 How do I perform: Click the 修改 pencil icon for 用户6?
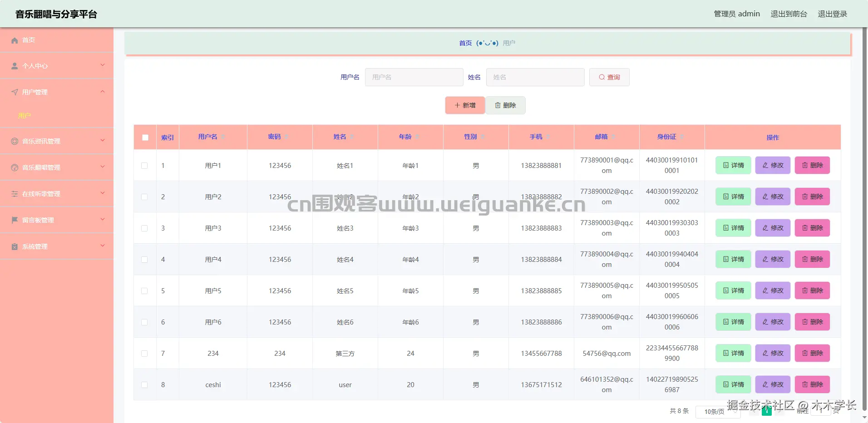pos(765,322)
